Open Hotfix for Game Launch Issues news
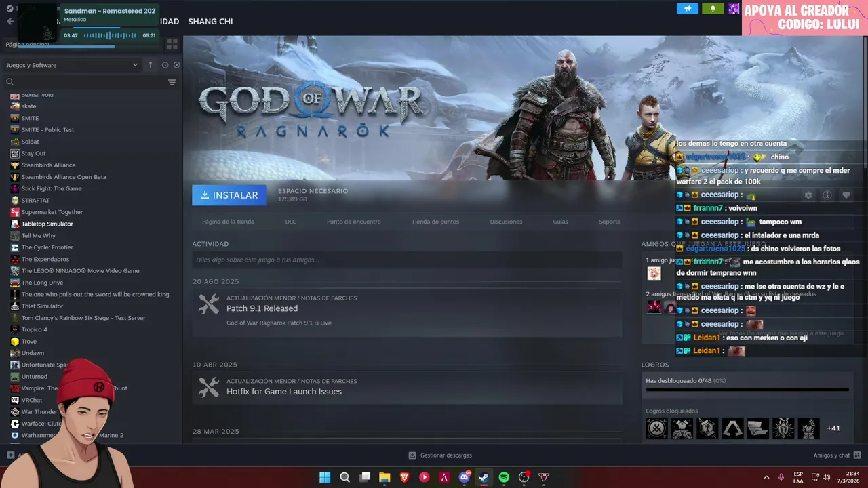This screenshot has width=868, height=488. tap(284, 392)
